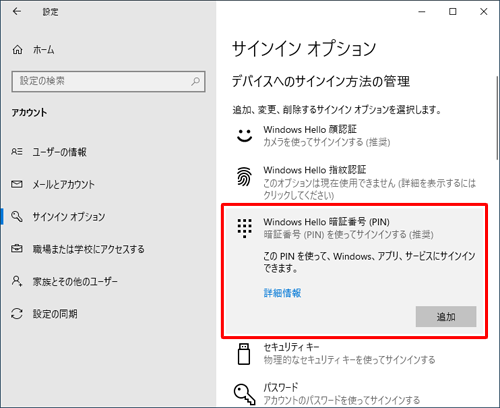Click the 家族とその他のユーザー person-plus icon
This screenshot has width=500, height=408.
point(17,281)
